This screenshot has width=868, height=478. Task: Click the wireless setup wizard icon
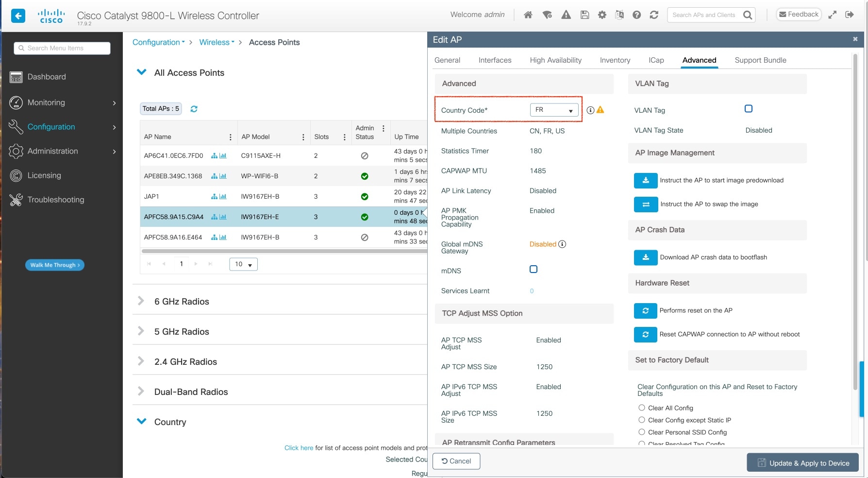point(547,15)
